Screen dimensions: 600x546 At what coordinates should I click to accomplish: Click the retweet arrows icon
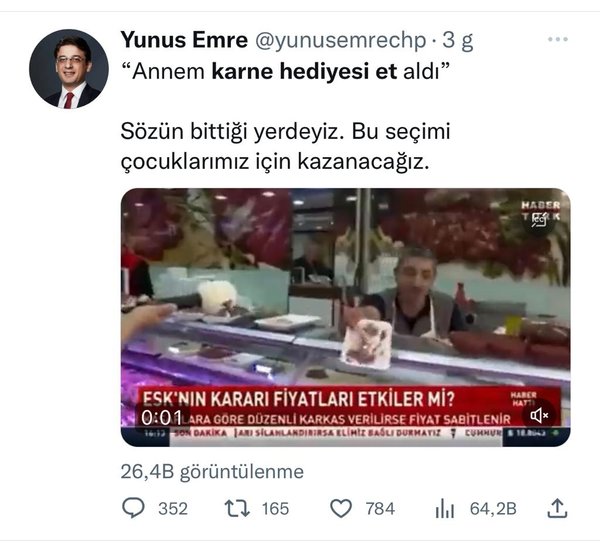(237, 509)
